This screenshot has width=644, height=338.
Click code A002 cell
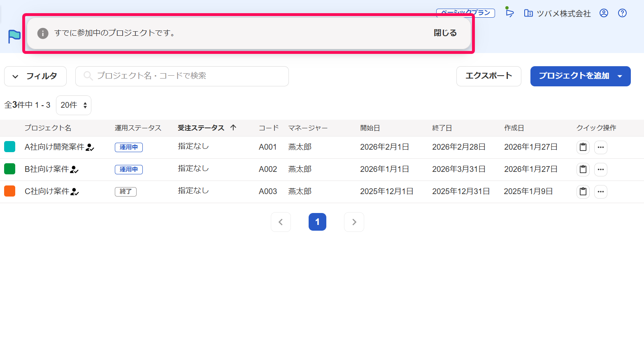click(x=268, y=169)
